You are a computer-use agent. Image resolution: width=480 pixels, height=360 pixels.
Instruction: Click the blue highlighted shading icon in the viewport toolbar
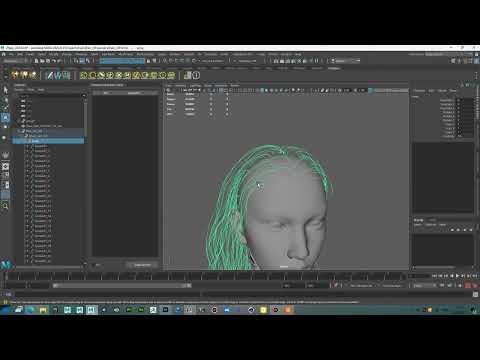tap(262, 90)
